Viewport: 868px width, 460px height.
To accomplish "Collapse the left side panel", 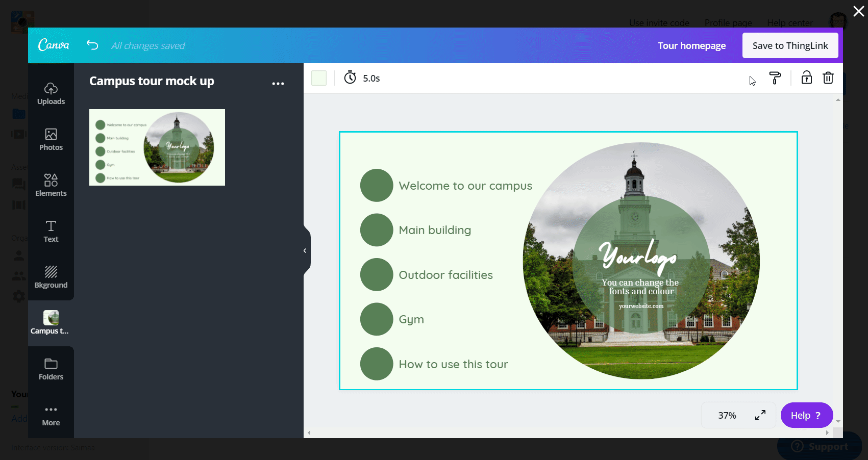I will 305,250.
